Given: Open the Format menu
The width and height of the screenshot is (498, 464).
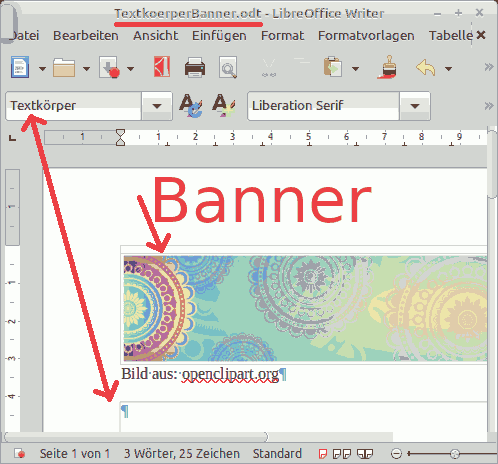Looking at the screenshot, I should pyautogui.click(x=282, y=35).
